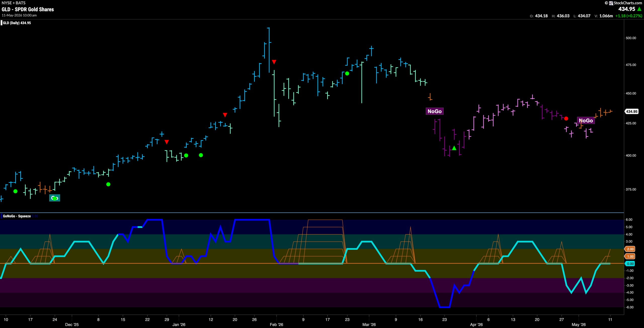Select the green circle marker near 378 in December
The height and width of the screenshot is (328, 644).
108,184
